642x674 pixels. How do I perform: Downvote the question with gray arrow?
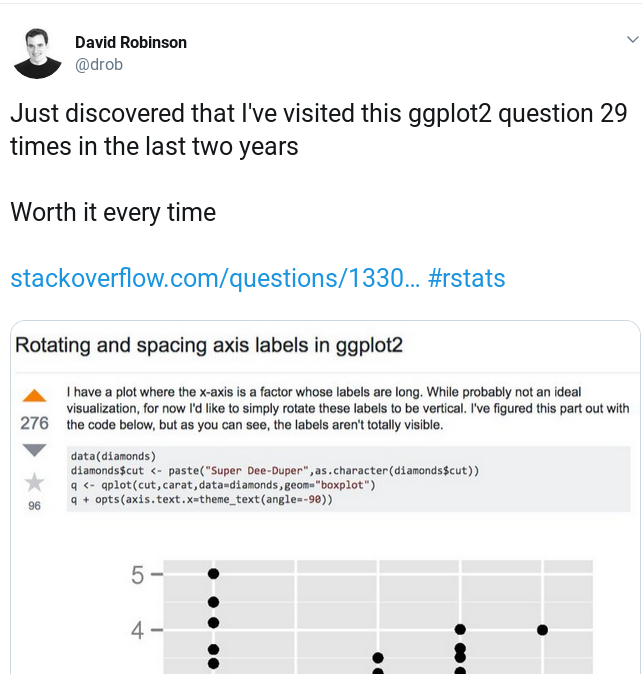(x=34, y=450)
